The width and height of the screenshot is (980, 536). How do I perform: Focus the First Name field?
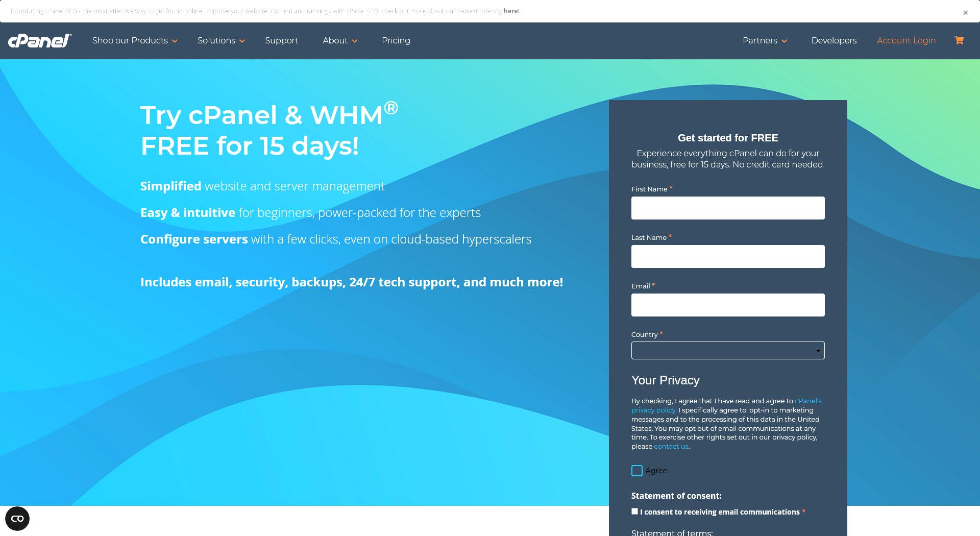tap(728, 208)
